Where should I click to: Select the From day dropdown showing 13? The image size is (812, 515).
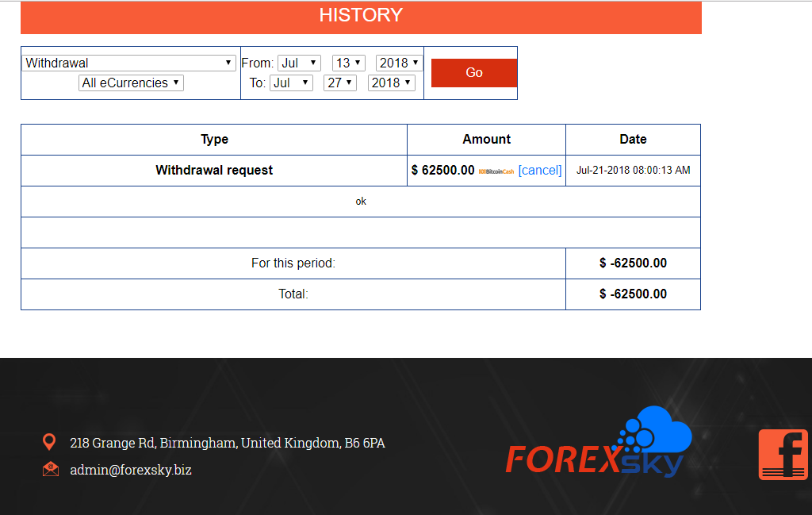tap(347, 63)
